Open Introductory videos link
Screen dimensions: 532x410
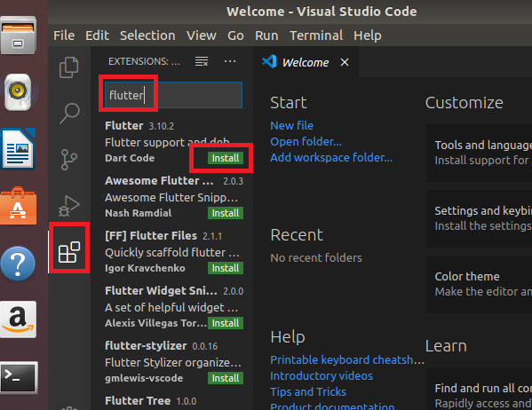[322, 375]
